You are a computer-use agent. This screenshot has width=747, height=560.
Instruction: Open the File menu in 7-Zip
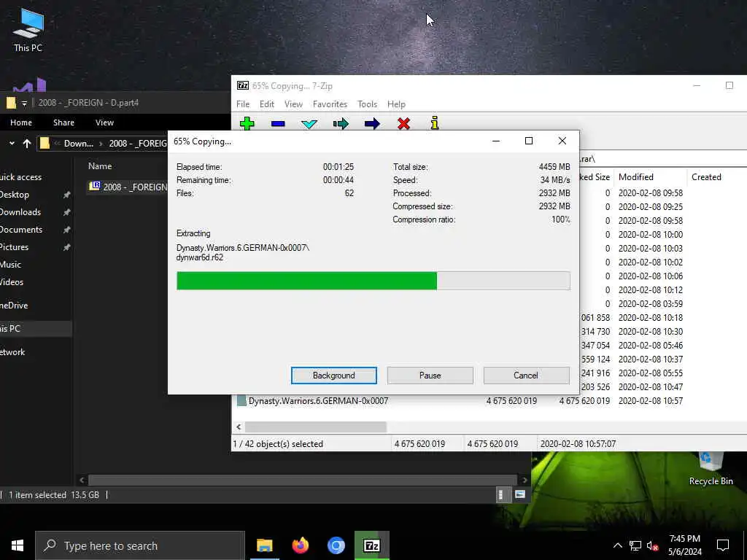tap(243, 104)
